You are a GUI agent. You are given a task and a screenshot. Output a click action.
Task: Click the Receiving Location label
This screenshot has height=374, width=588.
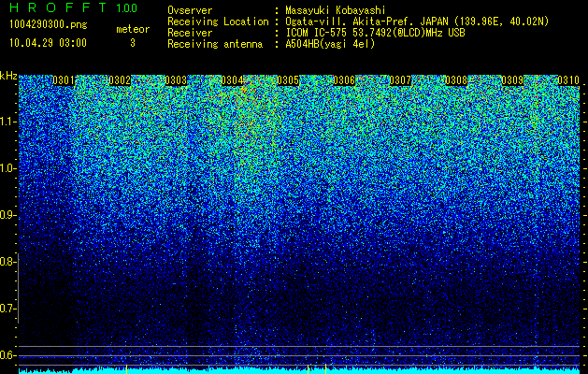tap(218, 22)
